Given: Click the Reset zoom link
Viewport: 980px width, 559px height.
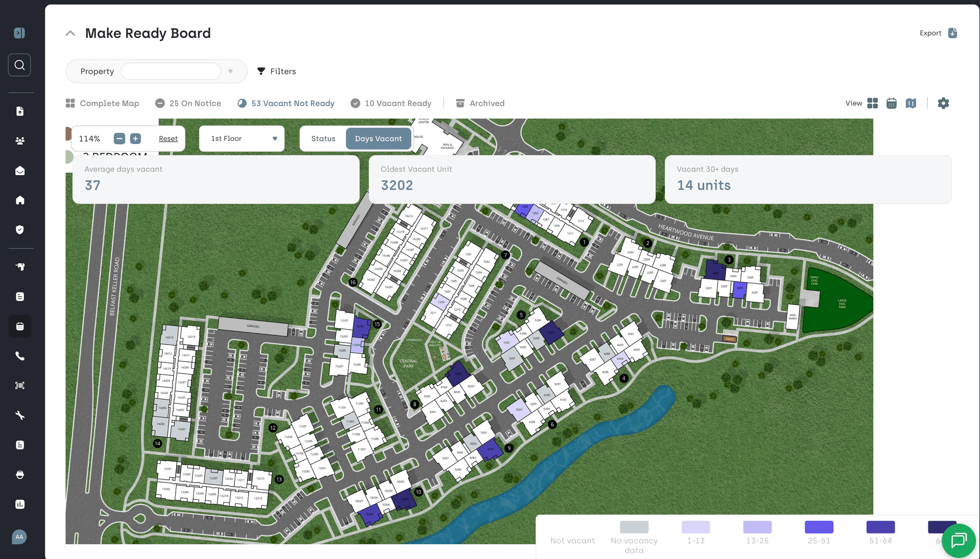Looking at the screenshot, I should click(168, 138).
